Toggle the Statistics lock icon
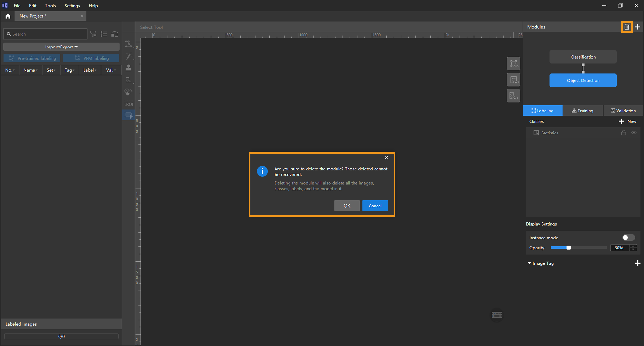The image size is (644, 346). coord(624,133)
